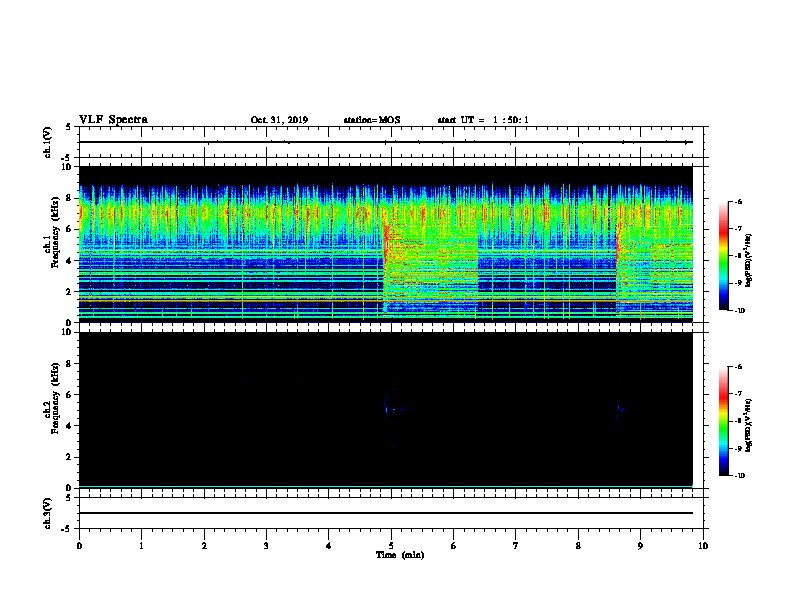The width and height of the screenshot is (792, 612).
Task: Click time-axis tick label "4"
Action: (329, 546)
